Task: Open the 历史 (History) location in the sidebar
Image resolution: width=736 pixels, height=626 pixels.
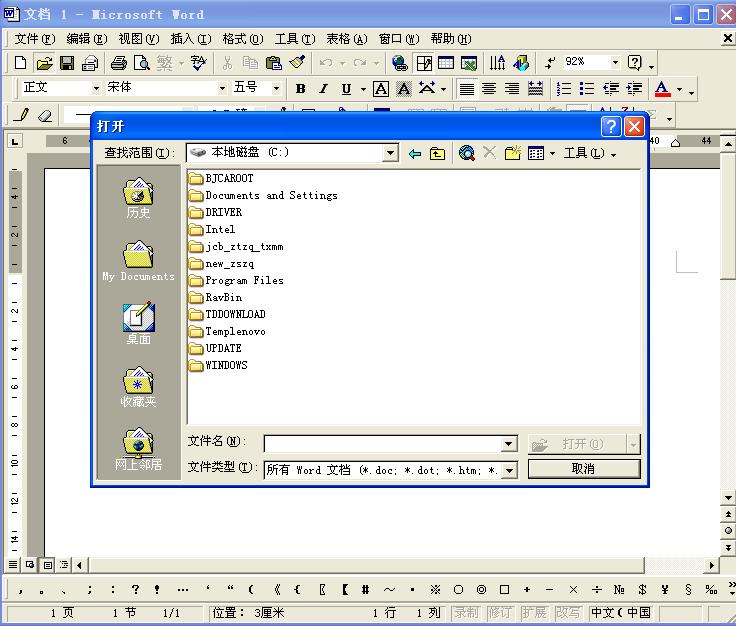Action: click(x=138, y=198)
